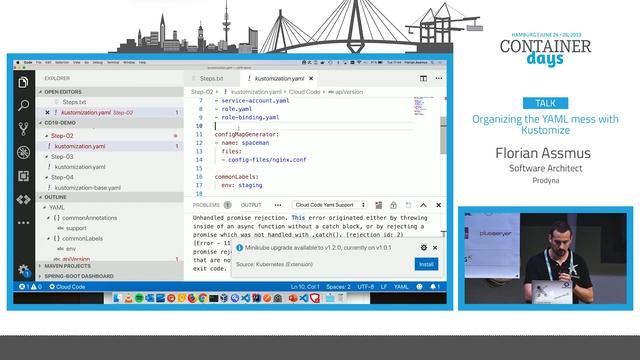Select the support item in outline
The width and height of the screenshot is (640, 360).
click(76, 228)
